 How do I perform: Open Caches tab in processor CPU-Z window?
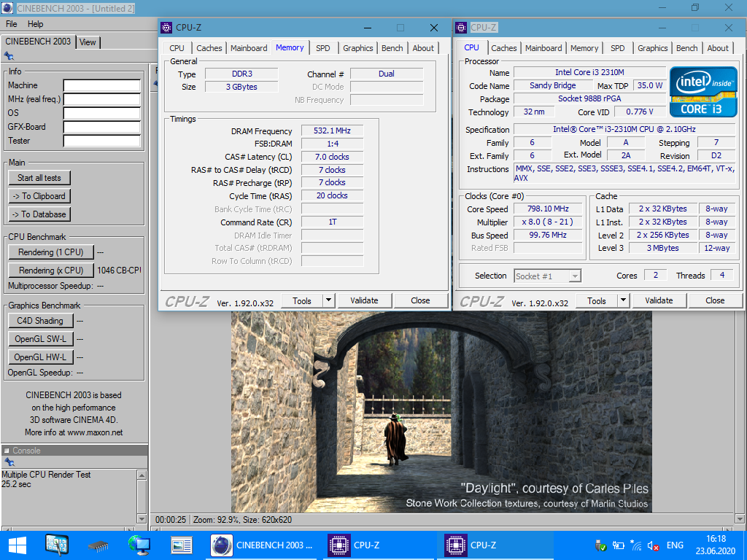pyautogui.click(x=504, y=48)
